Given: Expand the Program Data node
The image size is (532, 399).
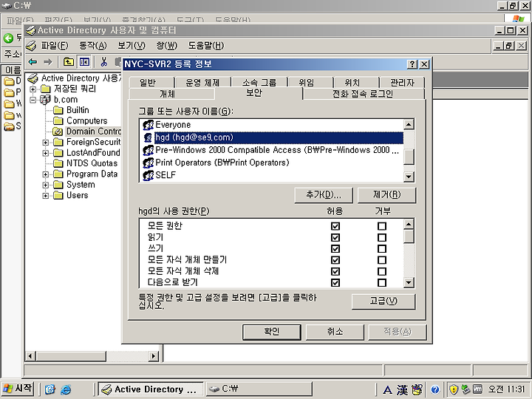Looking at the screenshot, I should [46, 174].
